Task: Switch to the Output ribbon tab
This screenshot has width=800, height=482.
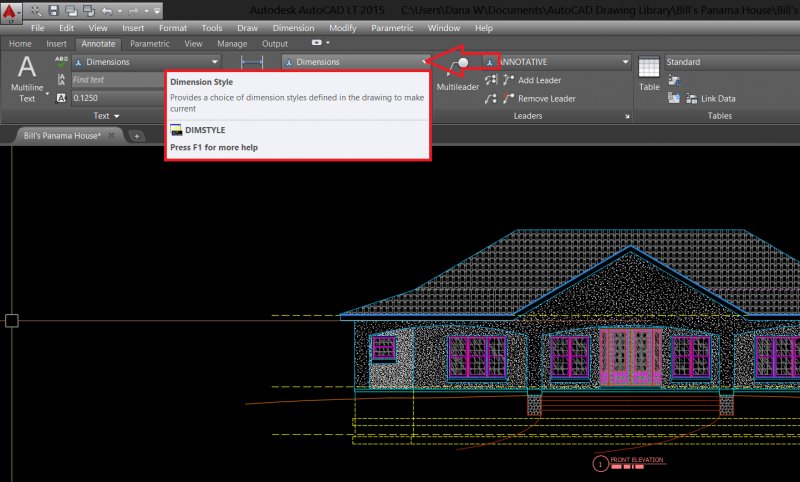Action: pyautogui.click(x=275, y=44)
